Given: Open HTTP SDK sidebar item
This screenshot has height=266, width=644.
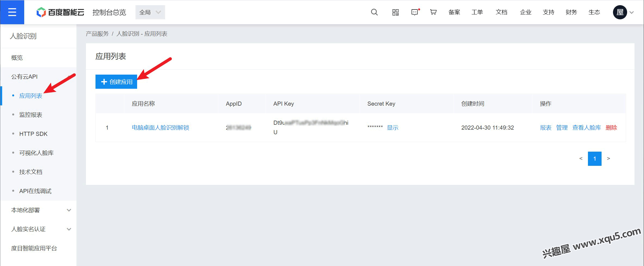Looking at the screenshot, I should pos(33,134).
